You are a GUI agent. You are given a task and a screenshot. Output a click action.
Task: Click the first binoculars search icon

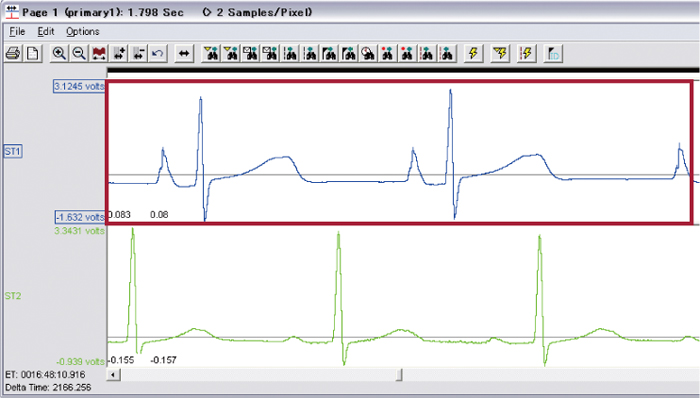[x=211, y=54]
